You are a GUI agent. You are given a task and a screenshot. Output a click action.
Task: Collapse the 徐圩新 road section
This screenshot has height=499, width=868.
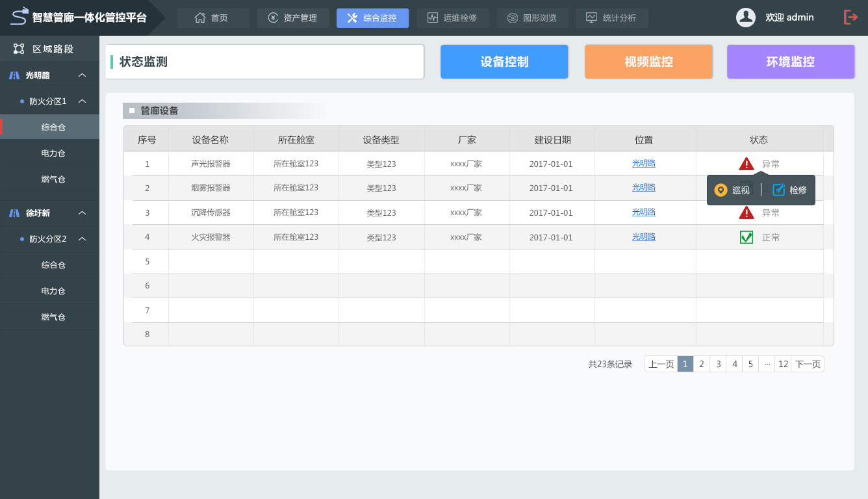[83, 213]
